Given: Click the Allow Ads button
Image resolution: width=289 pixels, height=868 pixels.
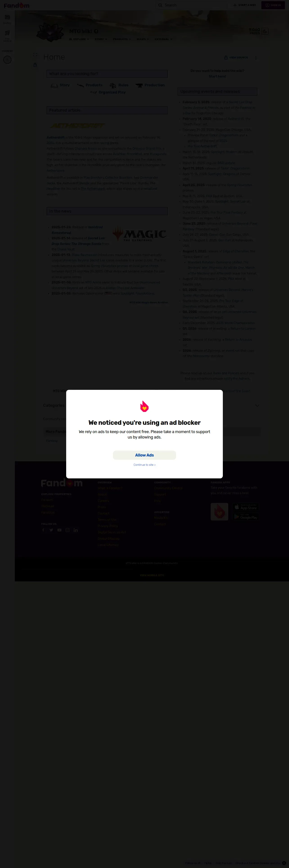Looking at the screenshot, I should (x=144, y=455).
